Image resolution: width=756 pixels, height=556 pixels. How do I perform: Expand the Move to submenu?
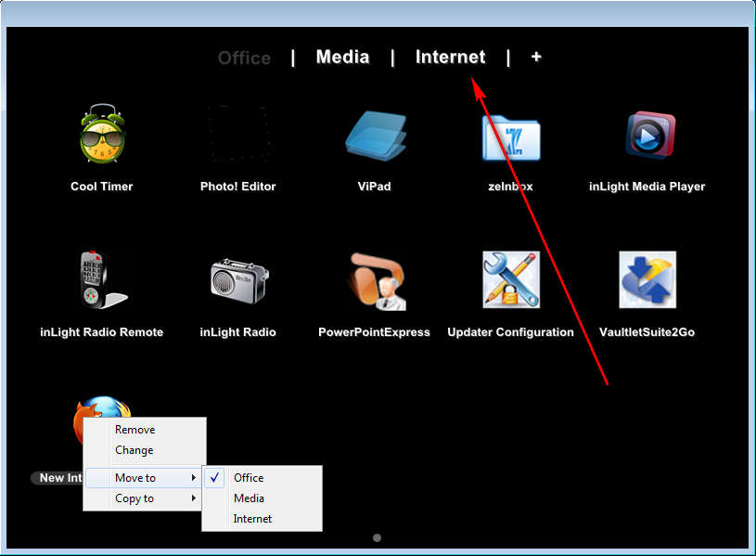tap(134, 477)
